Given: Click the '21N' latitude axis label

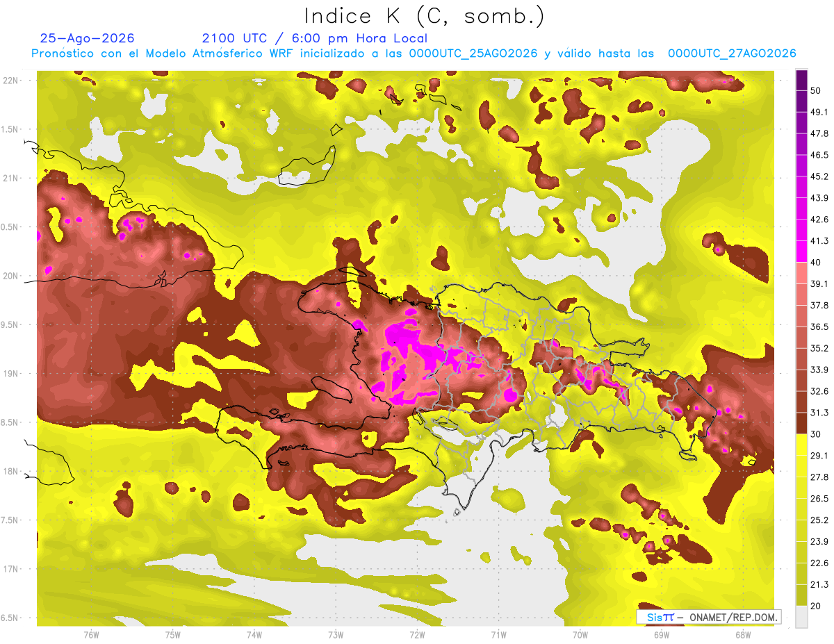Looking at the screenshot, I should point(10,178).
